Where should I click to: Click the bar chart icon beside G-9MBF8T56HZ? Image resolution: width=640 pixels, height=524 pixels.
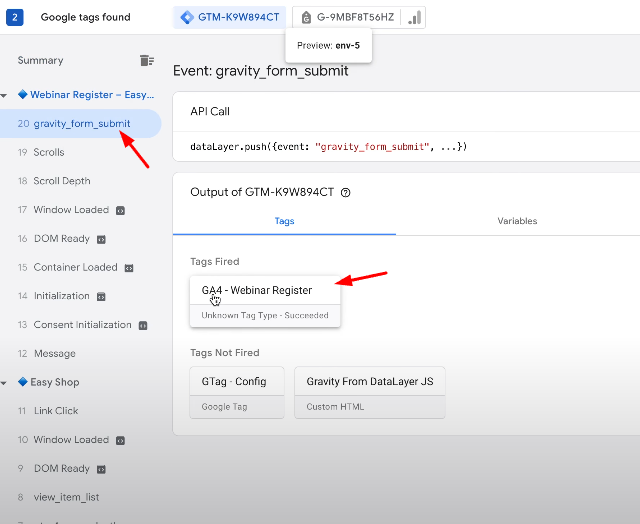414,18
